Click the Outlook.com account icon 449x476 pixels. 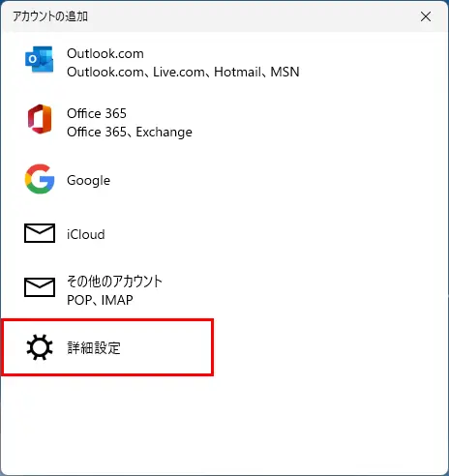coord(40,59)
